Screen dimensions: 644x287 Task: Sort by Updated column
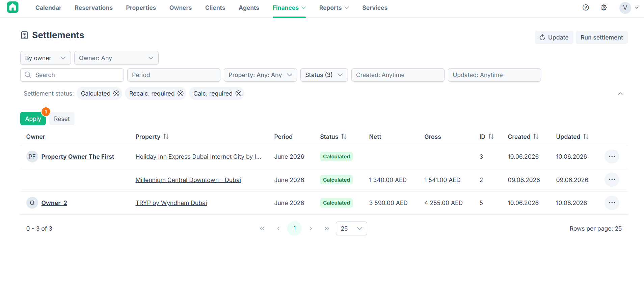click(586, 136)
